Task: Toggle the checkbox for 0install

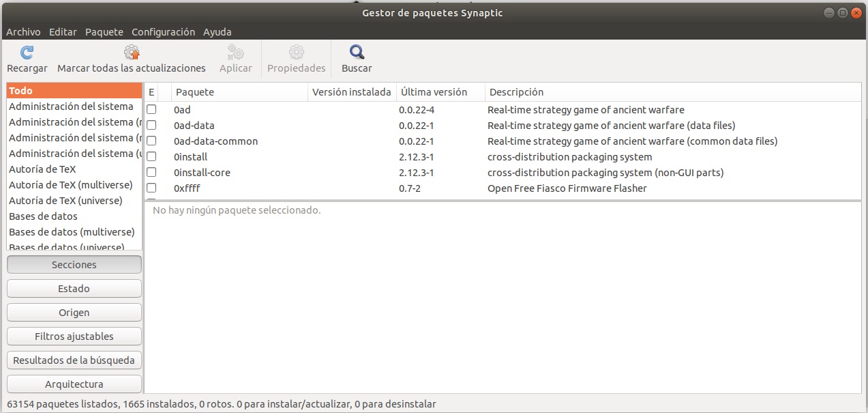Action: [151, 157]
